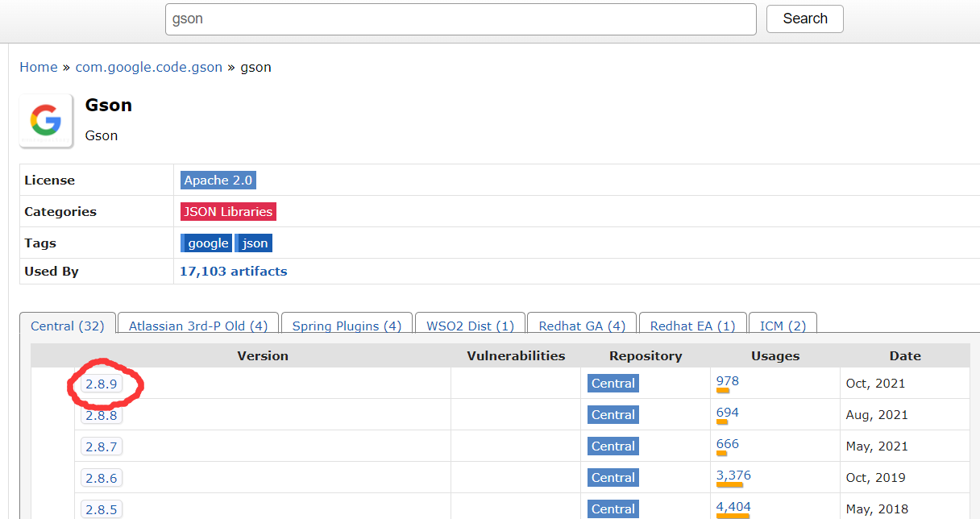Click the Apache 2.0 license badge
The image size is (980, 519).
[x=218, y=181]
